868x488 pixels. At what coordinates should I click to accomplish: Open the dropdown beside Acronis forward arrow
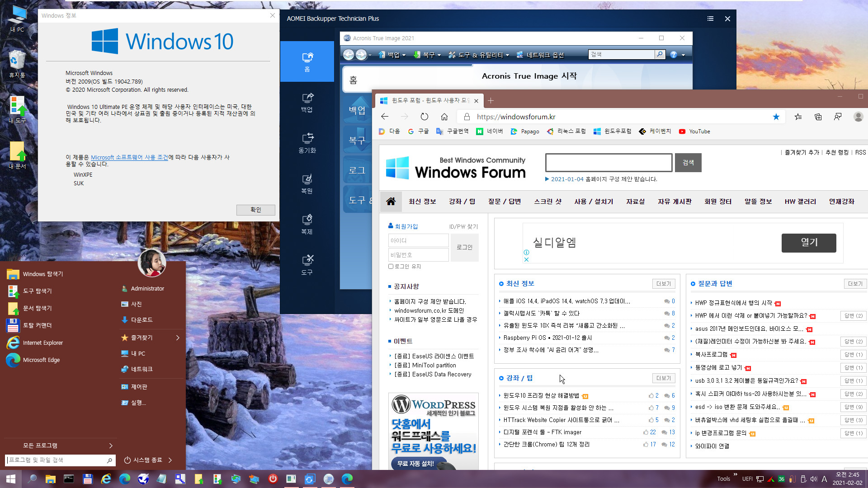[370, 55]
